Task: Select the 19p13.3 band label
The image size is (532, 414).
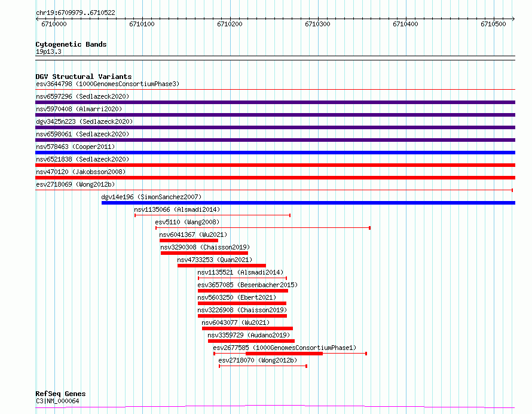Action: tap(48, 51)
